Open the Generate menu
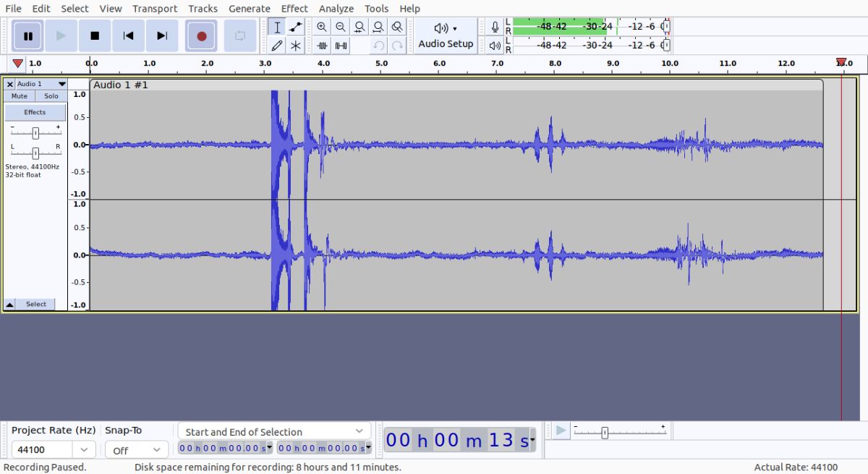868x474 pixels. coord(250,9)
